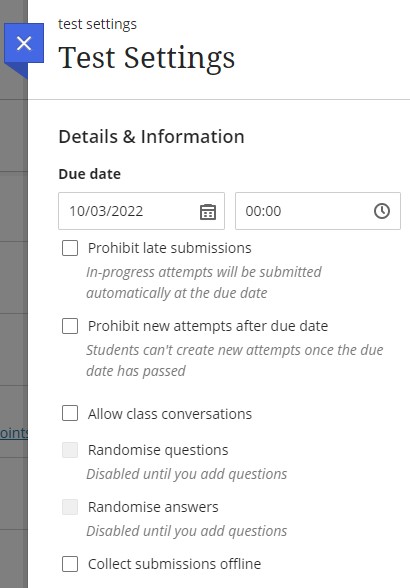Click the 'Collect submissions offline' label text
This screenshot has height=588, width=410.
(x=174, y=564)
